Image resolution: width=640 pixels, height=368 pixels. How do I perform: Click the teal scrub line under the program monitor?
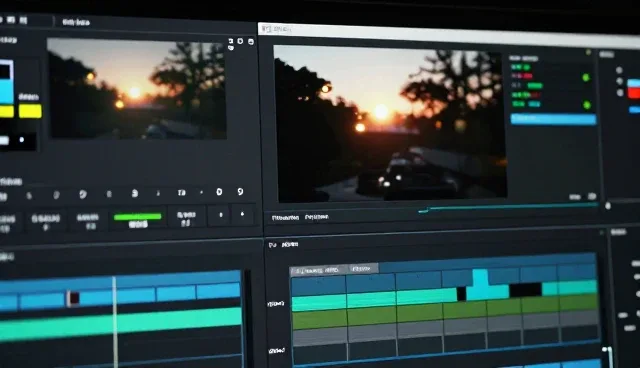(508, 208)
